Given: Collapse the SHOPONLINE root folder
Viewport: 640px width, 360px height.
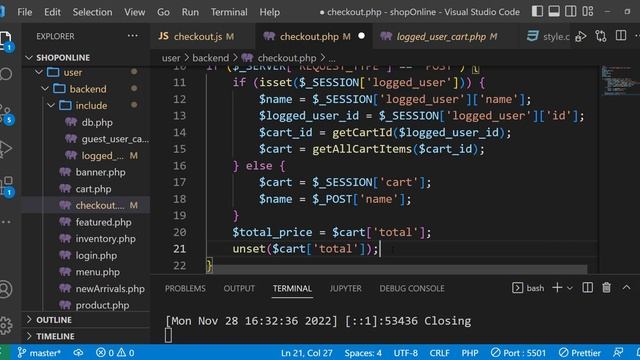Looking at the screenshot, I should pyautogui.click(x=86, y=58).
